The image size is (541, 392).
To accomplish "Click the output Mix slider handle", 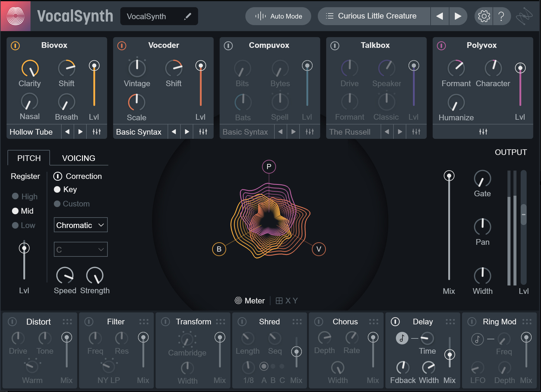I will [449, 176].
